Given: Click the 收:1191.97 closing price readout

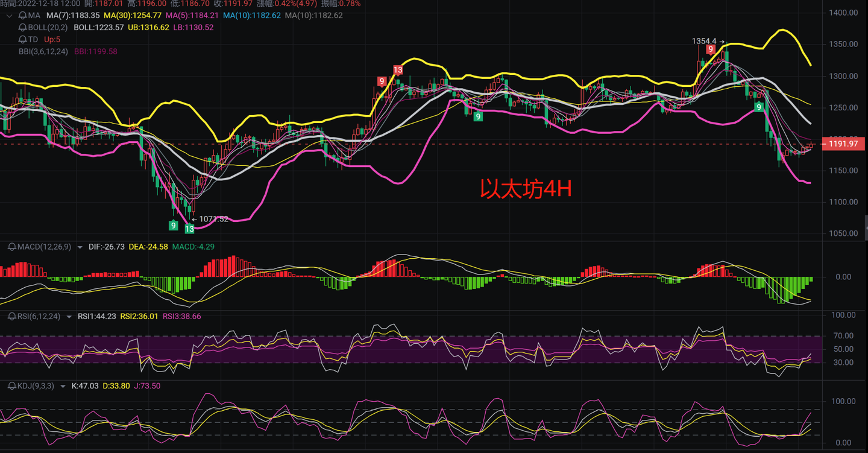Looking at the screenshot, I should 233,3.
